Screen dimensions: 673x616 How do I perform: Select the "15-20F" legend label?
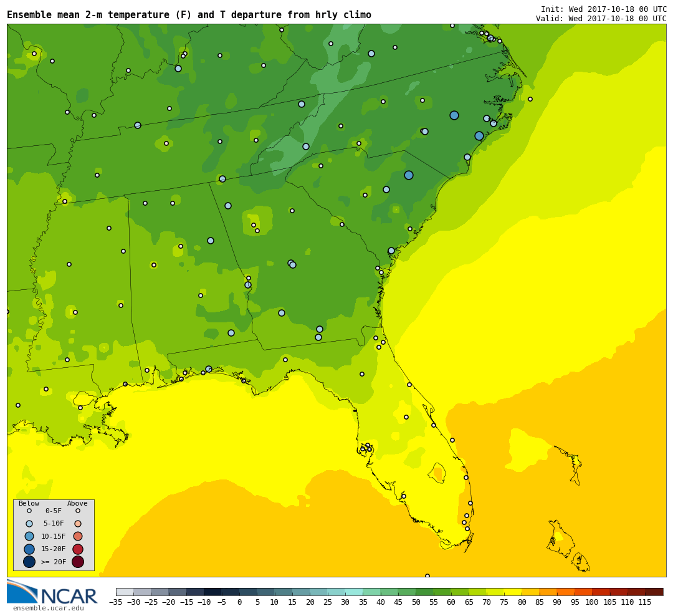(54, 549)
